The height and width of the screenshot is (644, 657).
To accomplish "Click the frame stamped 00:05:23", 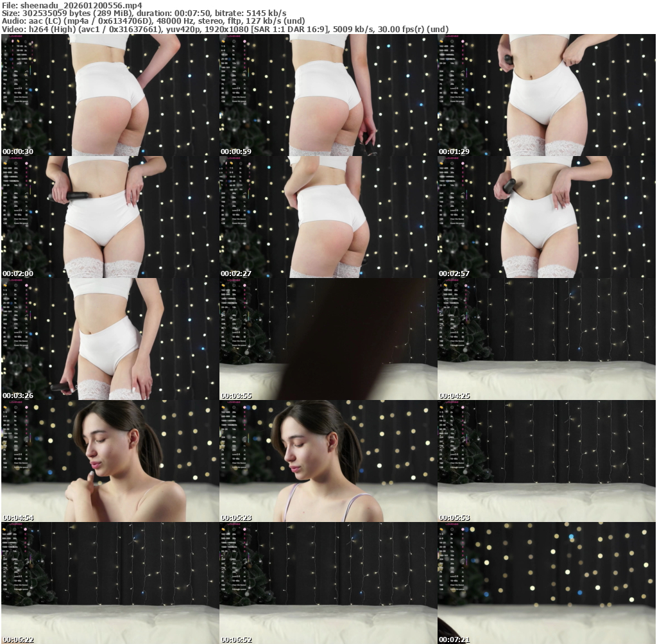I will pyautogui.click(x=328, y=461).
